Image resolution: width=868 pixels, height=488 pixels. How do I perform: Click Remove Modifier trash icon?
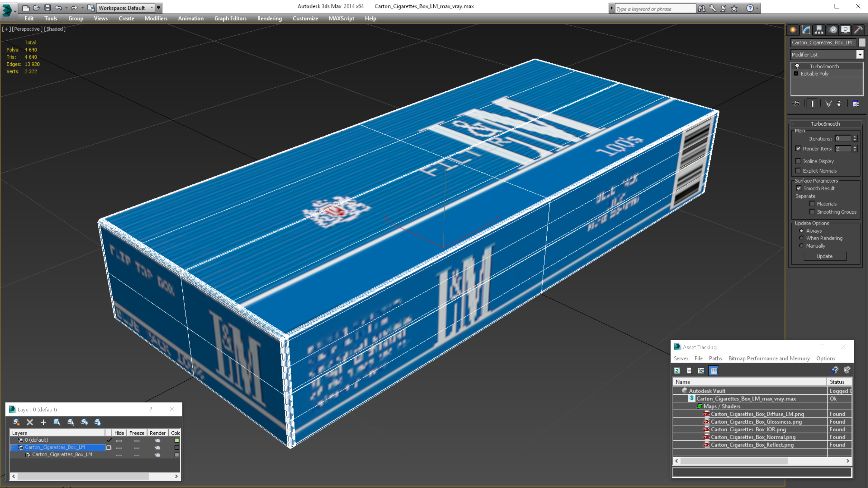pos(839,103)
